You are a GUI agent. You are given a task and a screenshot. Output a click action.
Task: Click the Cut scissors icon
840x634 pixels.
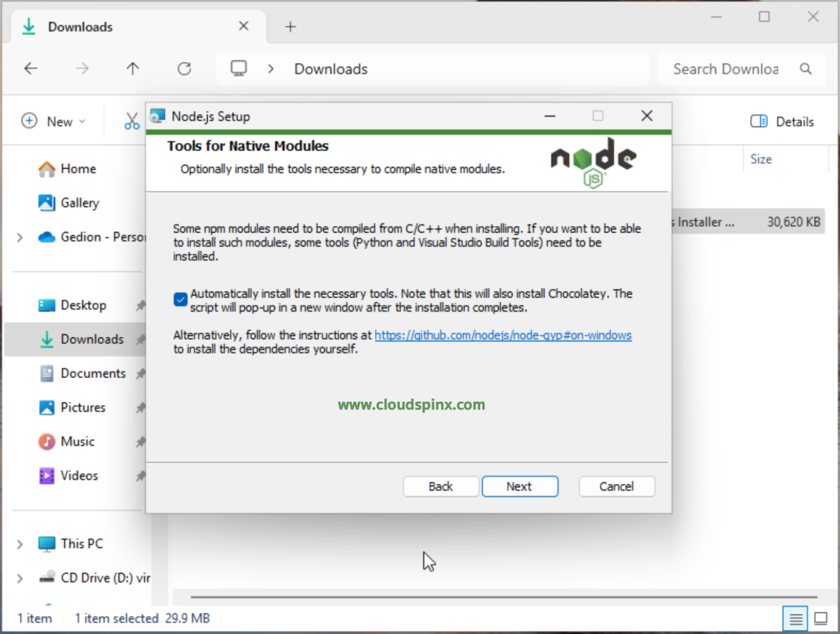click(x=131, y=121)
